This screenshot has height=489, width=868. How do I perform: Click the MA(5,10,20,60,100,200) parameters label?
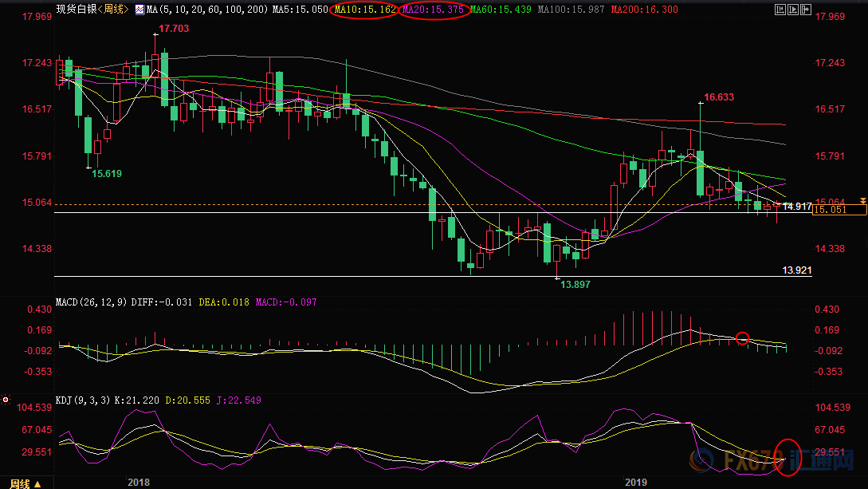207,10
